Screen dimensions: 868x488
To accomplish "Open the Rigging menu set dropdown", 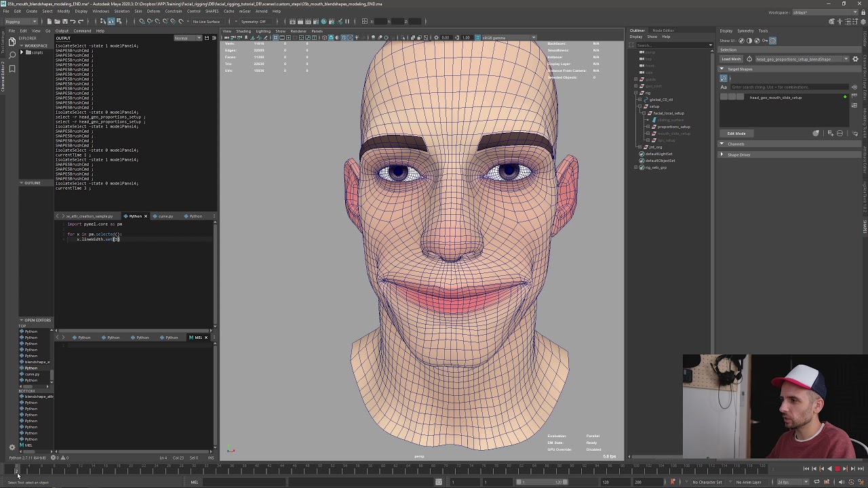I will (x=22, y=21).
